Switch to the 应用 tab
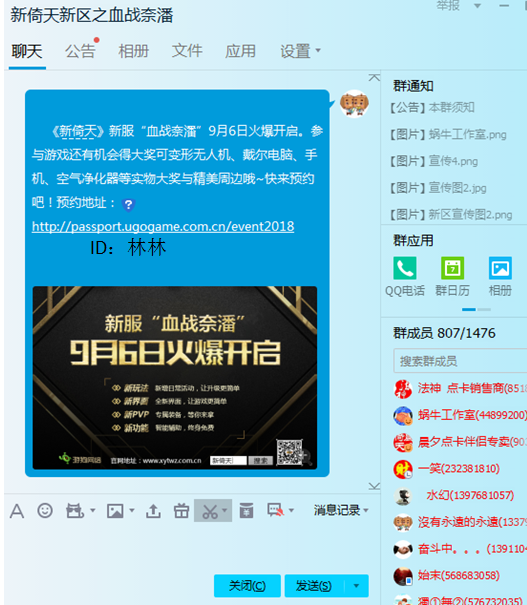Viewport: 527px width, 605px height. [241, 51]
